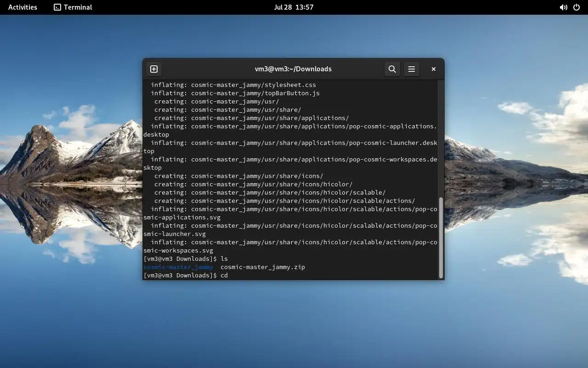Click the wrapped text 'smic-applications.svg'
The image size is (588, 368).
point(182,218)
